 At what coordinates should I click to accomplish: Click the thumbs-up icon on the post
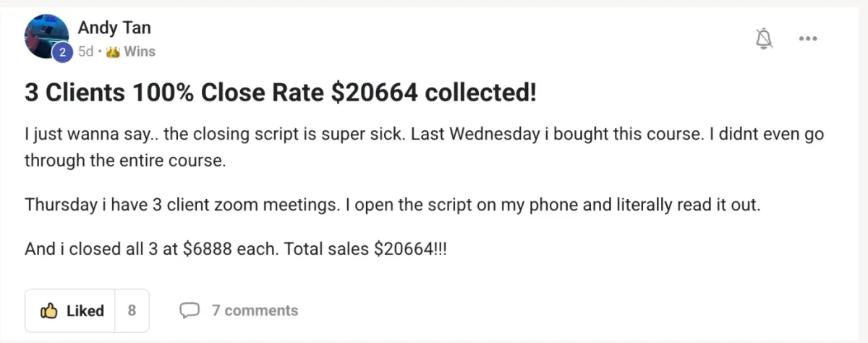tap(49, 311)
